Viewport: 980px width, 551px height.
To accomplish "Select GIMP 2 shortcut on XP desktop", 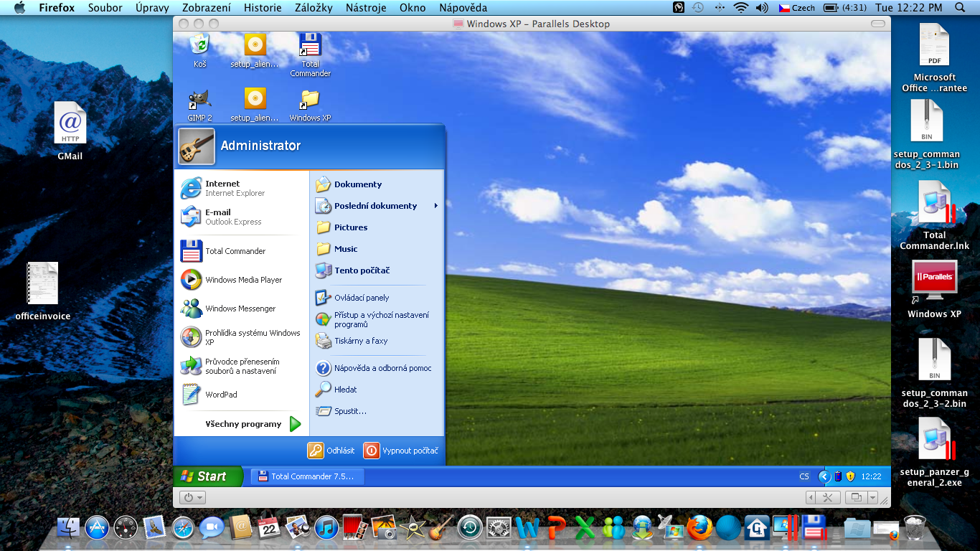I will (x=199, y=105).
